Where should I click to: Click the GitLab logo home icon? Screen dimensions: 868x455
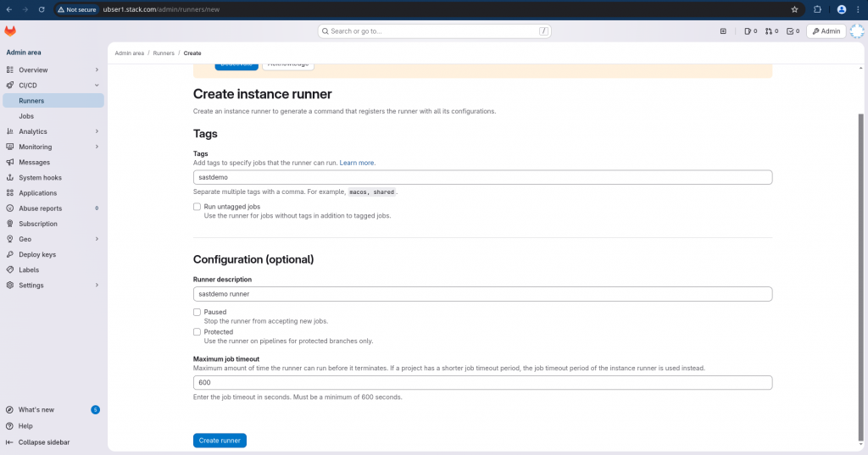coord(10,31)
